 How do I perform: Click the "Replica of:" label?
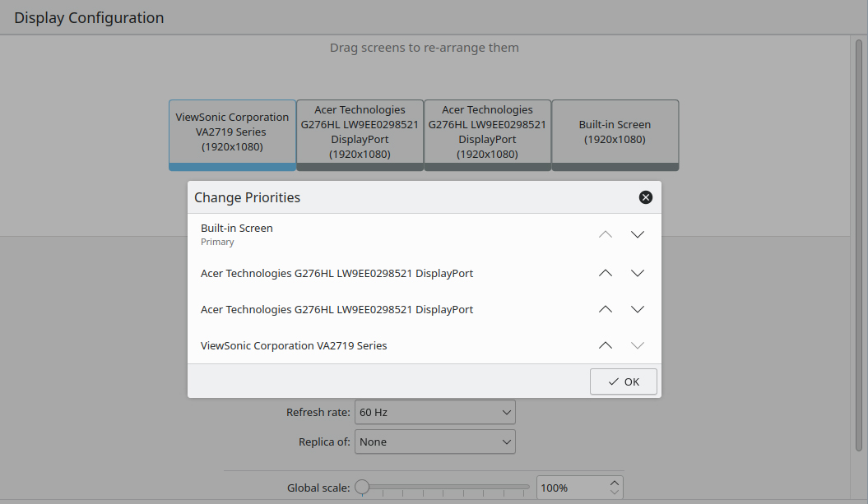coord(324,442)
